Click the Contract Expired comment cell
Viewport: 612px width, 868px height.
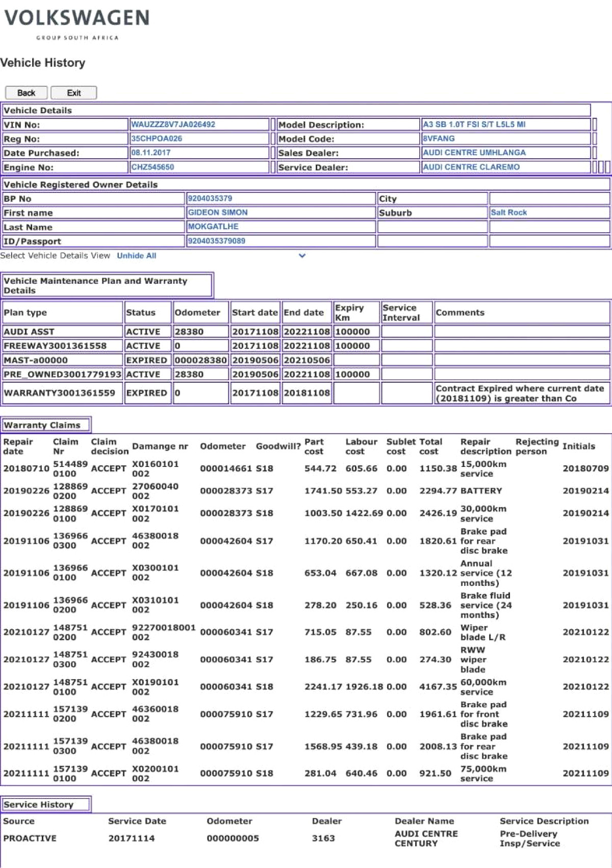[x=522, y=393]
